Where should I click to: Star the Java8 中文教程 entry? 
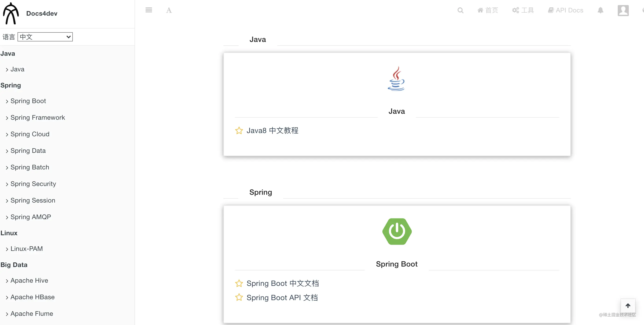[239, 131]
